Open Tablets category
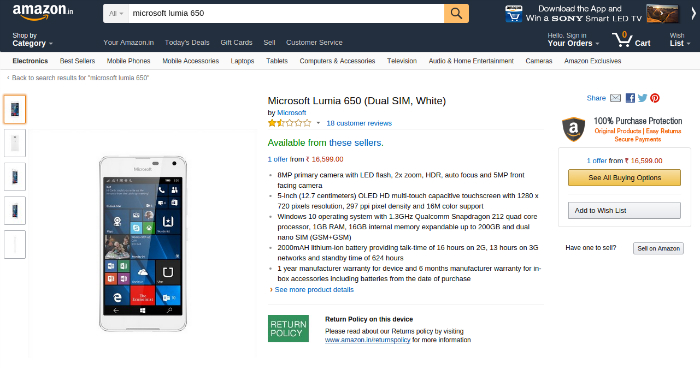 (x=277, y=61)
